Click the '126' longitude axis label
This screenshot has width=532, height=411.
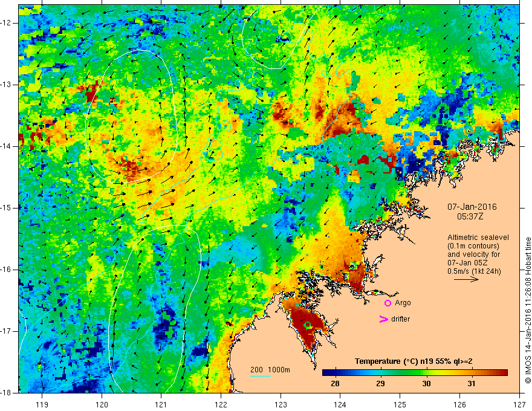pyautogui.click(x=459, y=404)
